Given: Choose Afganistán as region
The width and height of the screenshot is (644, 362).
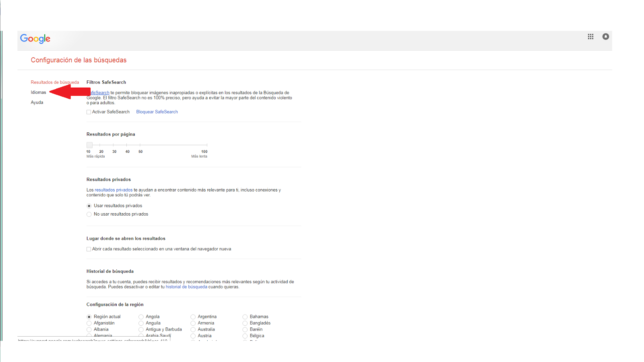Looking at the screenshot, I should 89,323.
